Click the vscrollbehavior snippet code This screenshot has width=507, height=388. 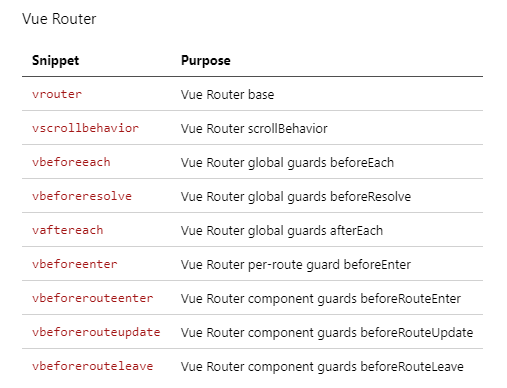point(85,128)
